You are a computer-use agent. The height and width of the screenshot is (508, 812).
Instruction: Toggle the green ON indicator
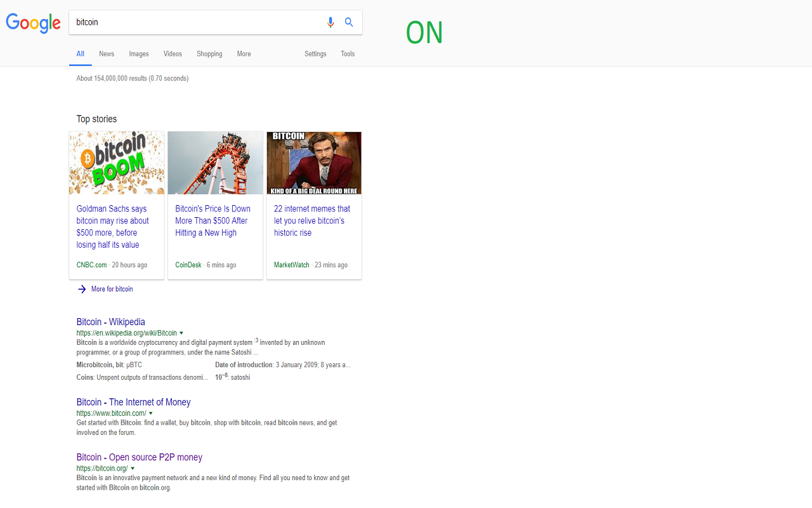click(x=424, y=33)
